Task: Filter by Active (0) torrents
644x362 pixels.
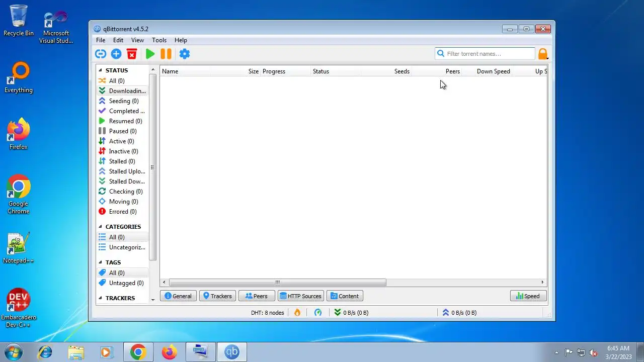Action: [x=122, y=141]
